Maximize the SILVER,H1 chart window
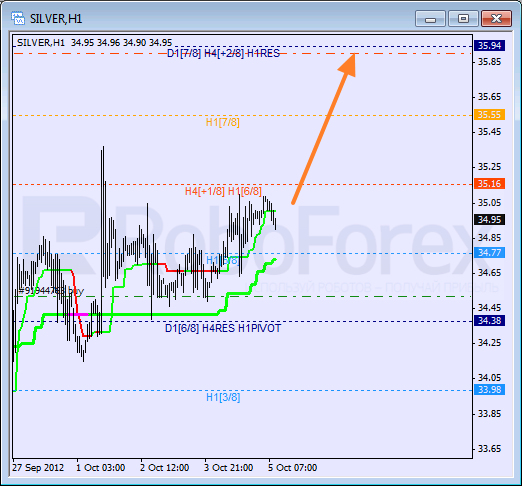522x486 pixels. pyautogui.click(x=463, y=19)
